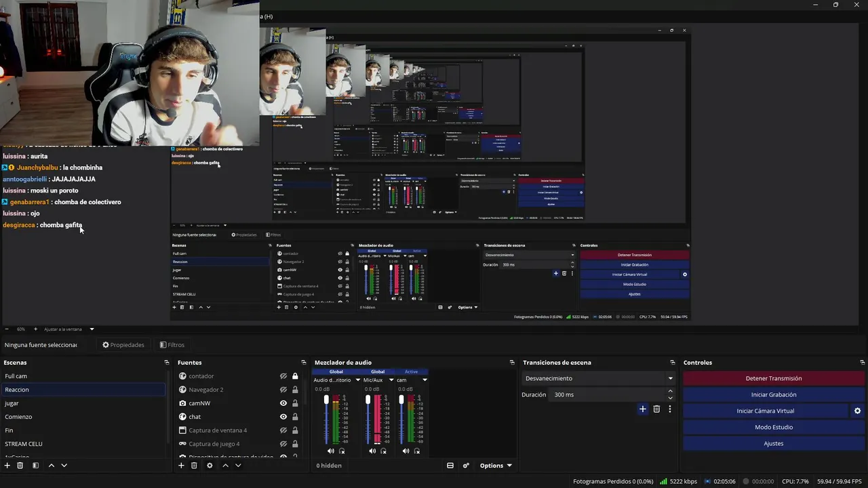Zoom out preview with minus button
The image size is (868, 488).
[7, 329]
